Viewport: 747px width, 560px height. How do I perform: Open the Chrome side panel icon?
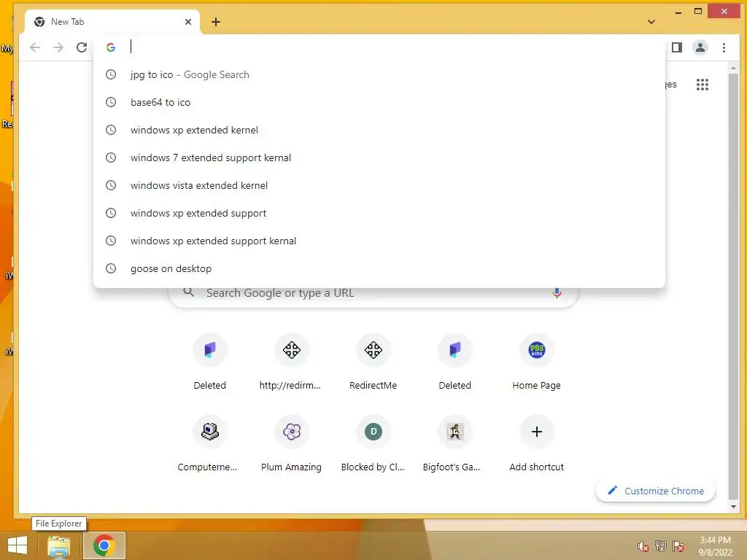tap(676, 47)
